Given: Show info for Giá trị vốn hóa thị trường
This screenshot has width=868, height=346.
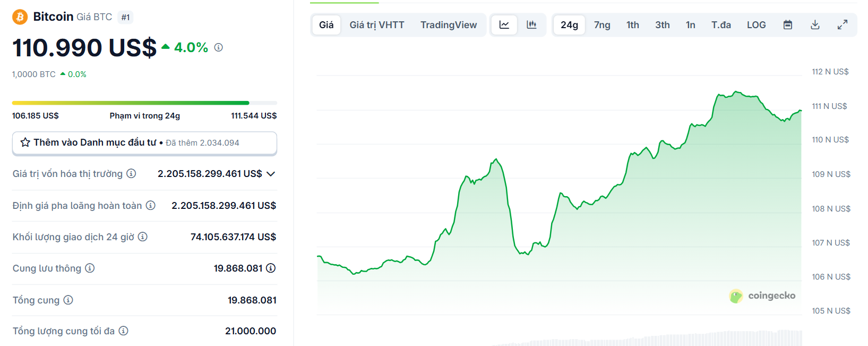Looking at the screenshot, I should [131, 173].
